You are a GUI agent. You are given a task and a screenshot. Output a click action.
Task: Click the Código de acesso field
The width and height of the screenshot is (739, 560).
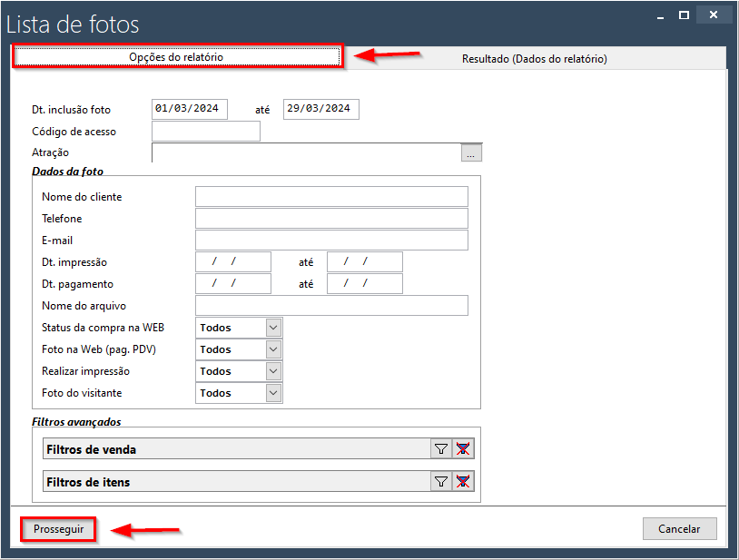click(206, 132)
